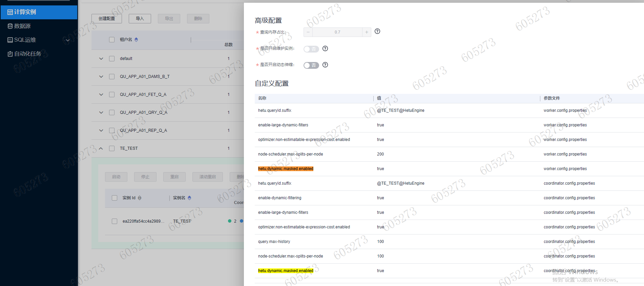Expand the SQL运维 chevron arrow
Viewport: 644px width, 286px height.
pos(68,40)
